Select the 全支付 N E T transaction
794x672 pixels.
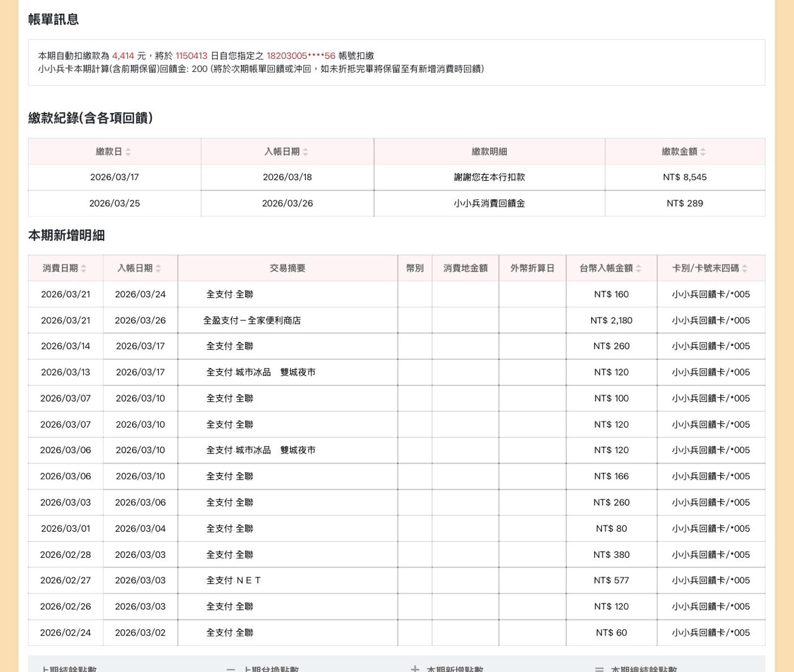tap(233, 580)
